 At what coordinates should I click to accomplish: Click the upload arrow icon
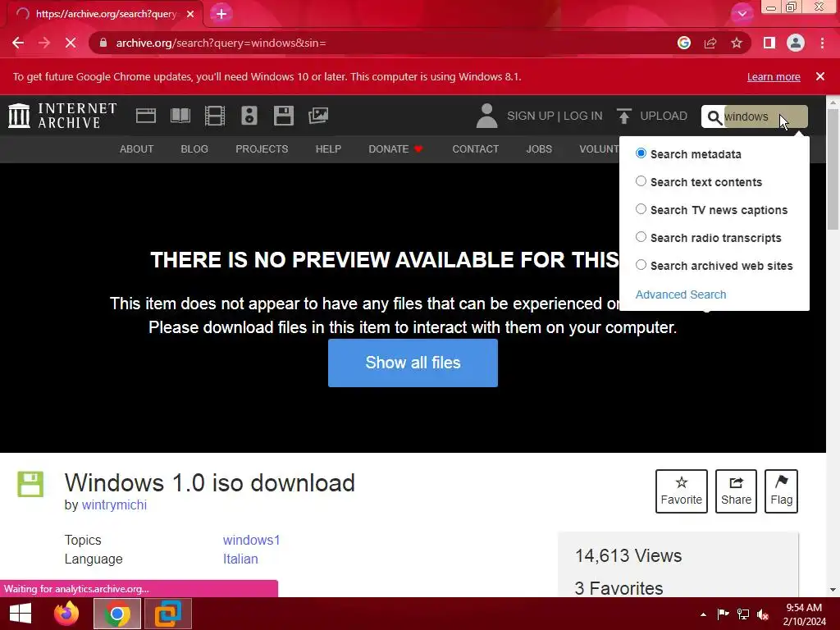point(623,116)
